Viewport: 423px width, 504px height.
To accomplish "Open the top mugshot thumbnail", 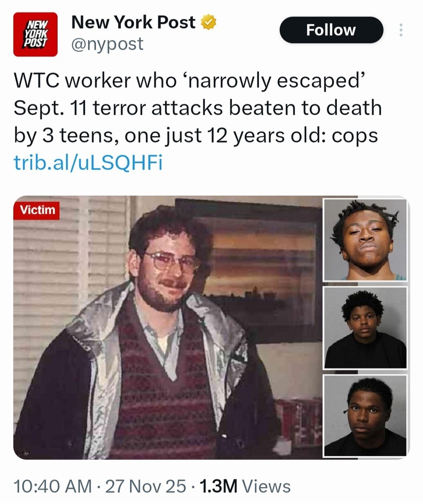I will [x=365, y=240].
